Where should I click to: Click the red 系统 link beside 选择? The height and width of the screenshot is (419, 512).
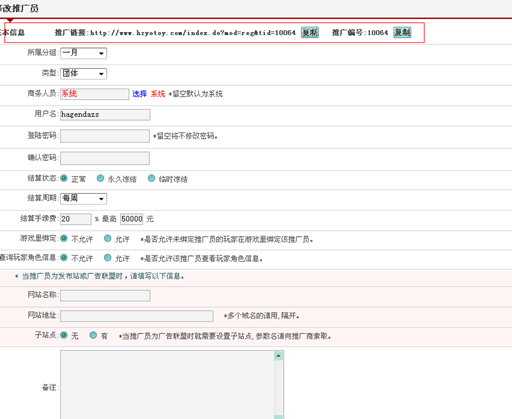pos(158,94)
